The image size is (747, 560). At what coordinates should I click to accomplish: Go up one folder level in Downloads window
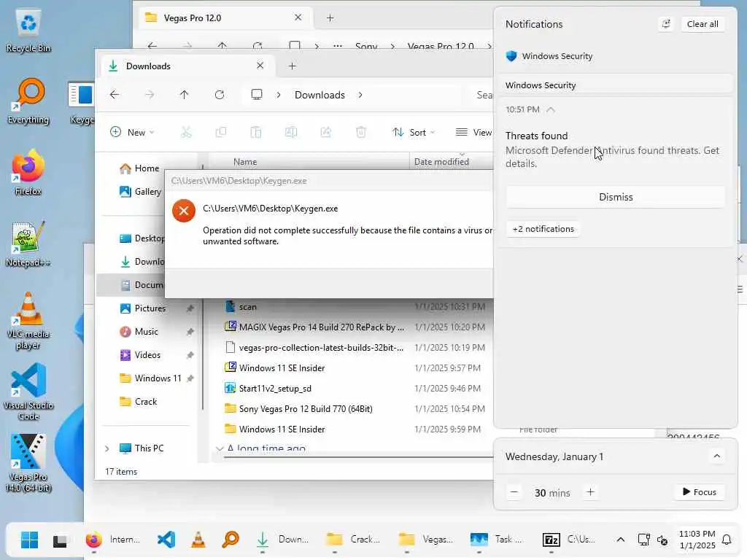pos(184,95)
